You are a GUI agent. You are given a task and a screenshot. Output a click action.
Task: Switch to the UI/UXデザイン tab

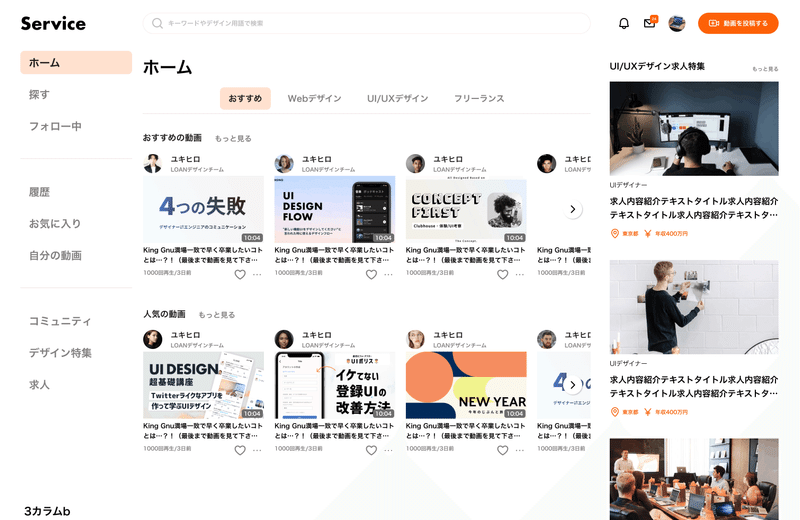[x=397, y=98]
